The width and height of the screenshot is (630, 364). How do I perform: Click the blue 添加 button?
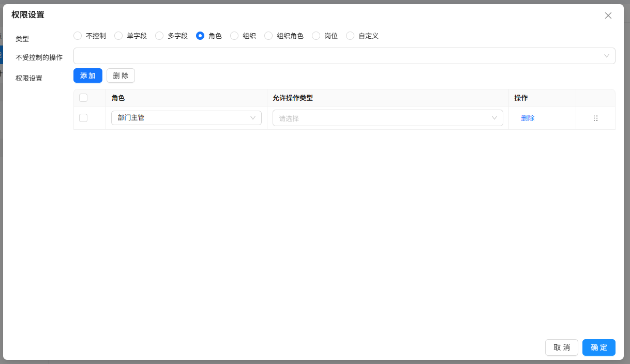88,75
